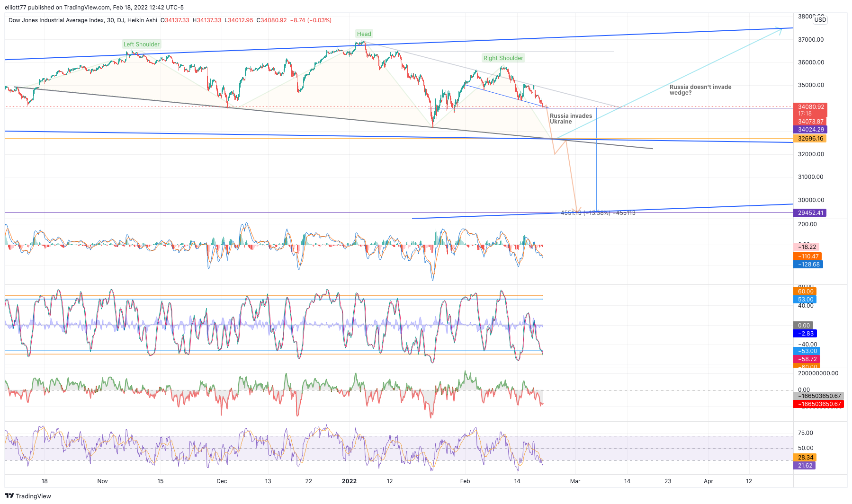Click the 50.00 stochastic scale value
The height and width of the screenshot is (504, 852).
(x=806, y=448)
